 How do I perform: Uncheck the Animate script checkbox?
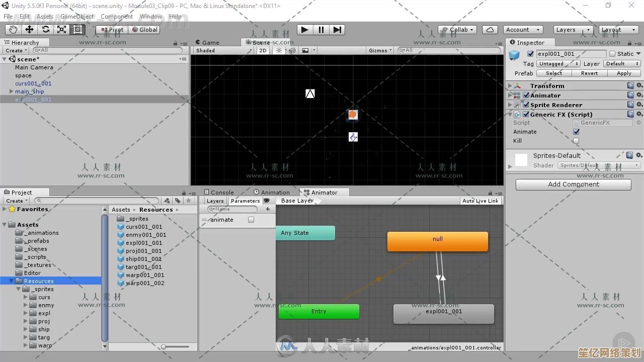tap(576, 132)
